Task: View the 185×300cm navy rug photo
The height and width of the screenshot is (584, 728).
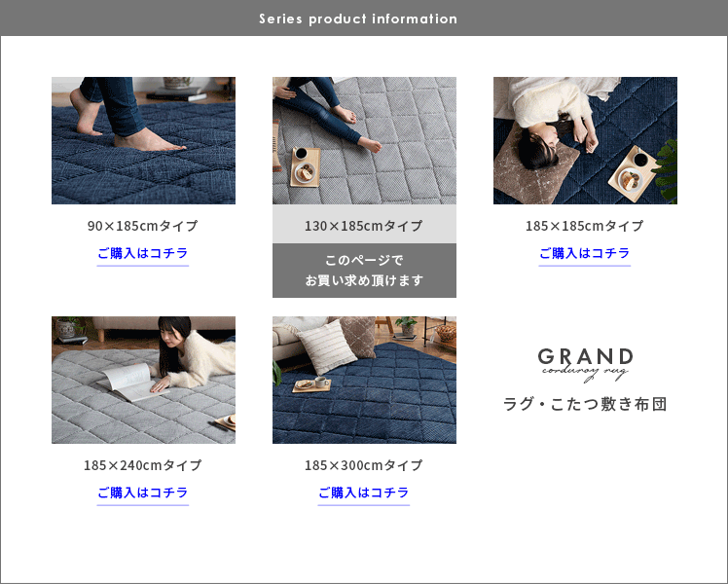Action: click(x=364, y=380)
